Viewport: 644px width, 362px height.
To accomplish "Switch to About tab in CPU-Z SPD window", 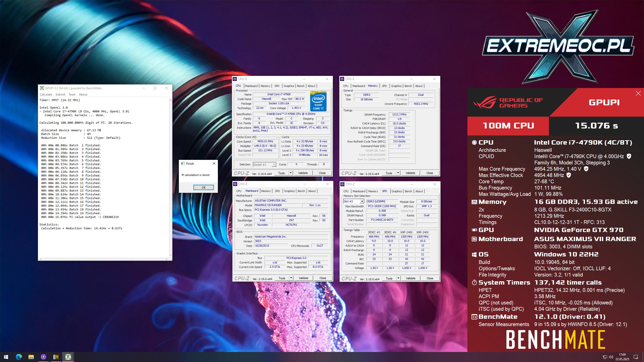I will [419, 191].
